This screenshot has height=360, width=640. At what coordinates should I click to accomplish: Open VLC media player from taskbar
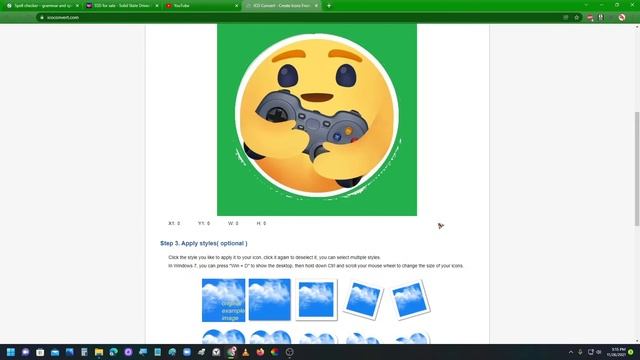point(246,352)
